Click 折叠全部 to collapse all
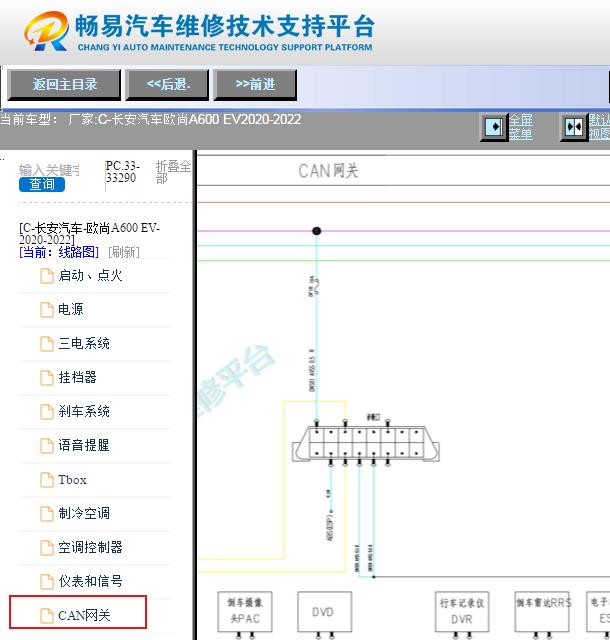This screenshot has height=640, width=610. tap(173, 172)
